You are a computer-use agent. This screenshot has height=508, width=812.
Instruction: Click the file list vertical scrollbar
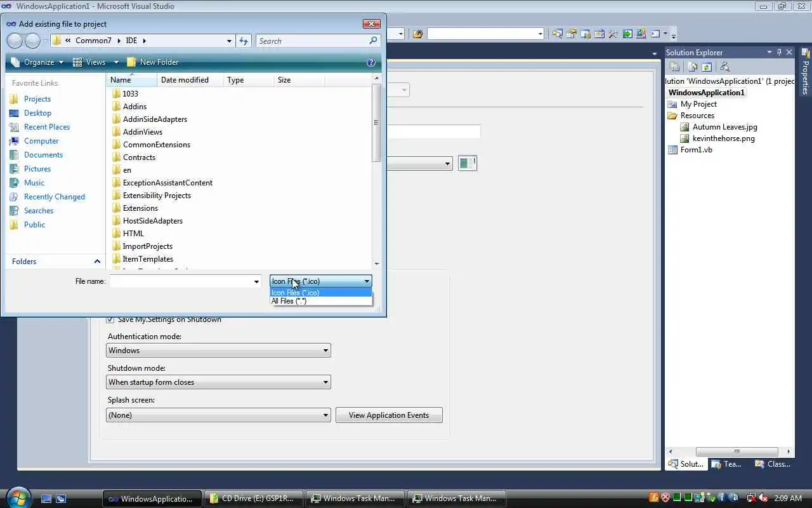click(x=377, y=122)
